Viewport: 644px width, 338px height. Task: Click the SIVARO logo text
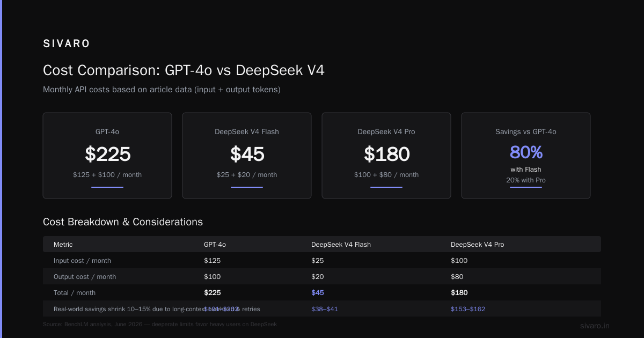(x=67, y=44)
